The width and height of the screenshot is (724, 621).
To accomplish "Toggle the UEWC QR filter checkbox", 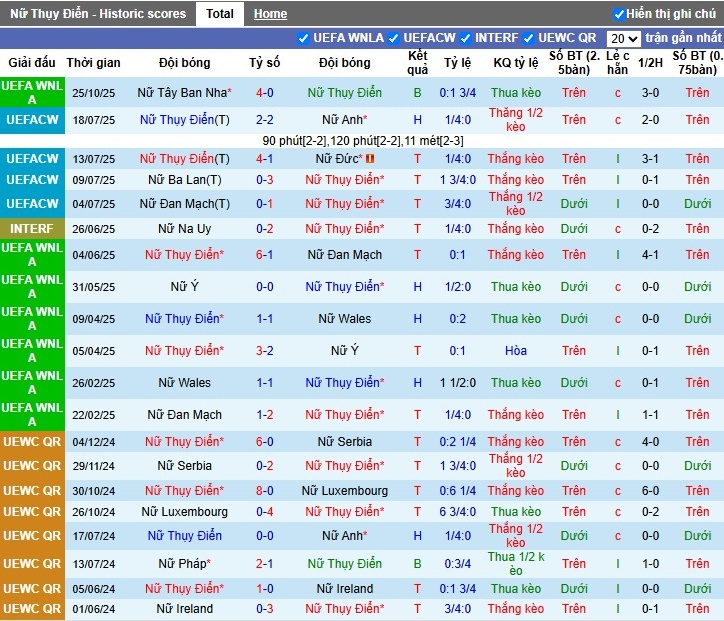I will point(529,38).
